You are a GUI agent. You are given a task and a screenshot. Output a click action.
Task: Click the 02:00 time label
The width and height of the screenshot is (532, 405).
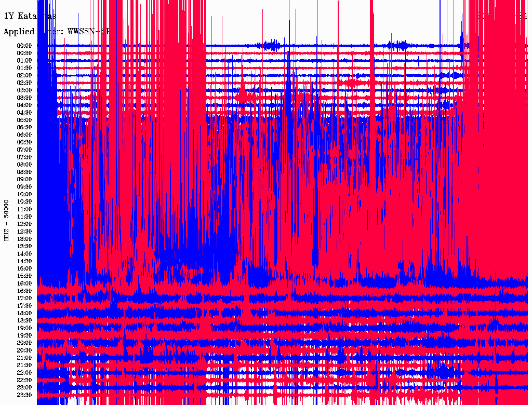pyautogui.click(x=24, y=75)
